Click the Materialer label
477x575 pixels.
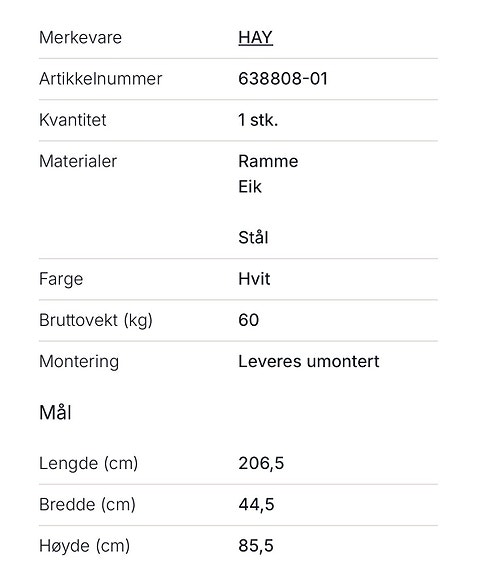pos(78,161)
